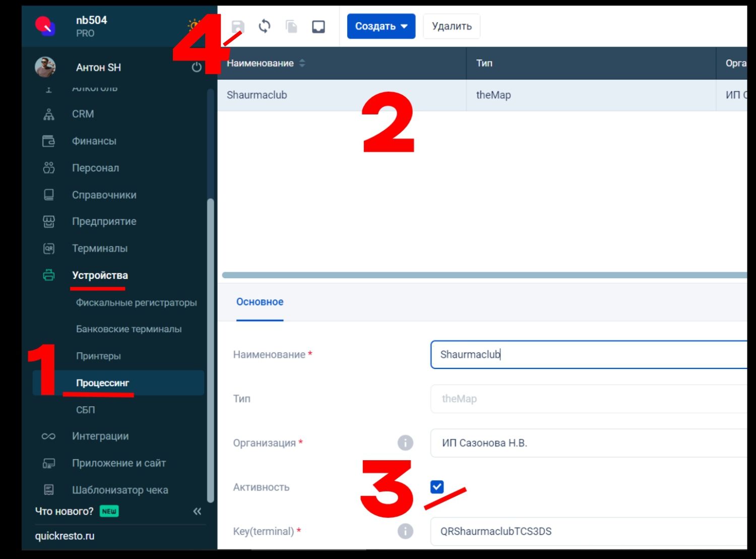Toggle the Активность checkbox

437,487
